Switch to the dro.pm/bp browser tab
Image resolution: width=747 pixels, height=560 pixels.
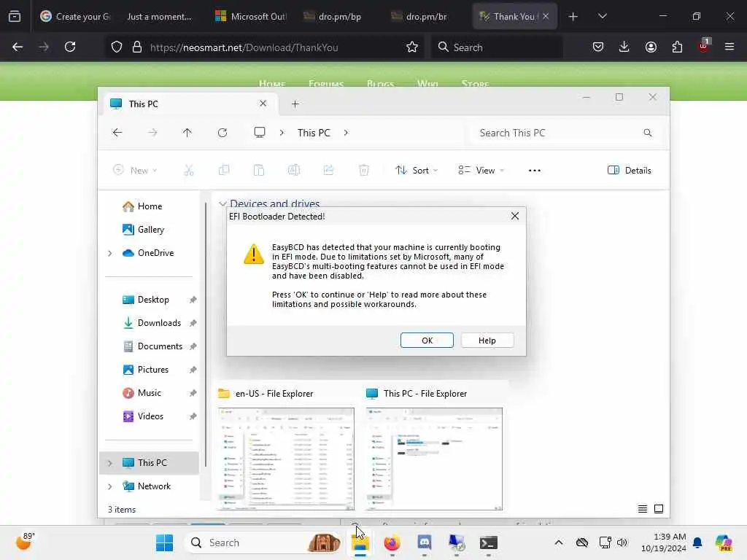338,17
